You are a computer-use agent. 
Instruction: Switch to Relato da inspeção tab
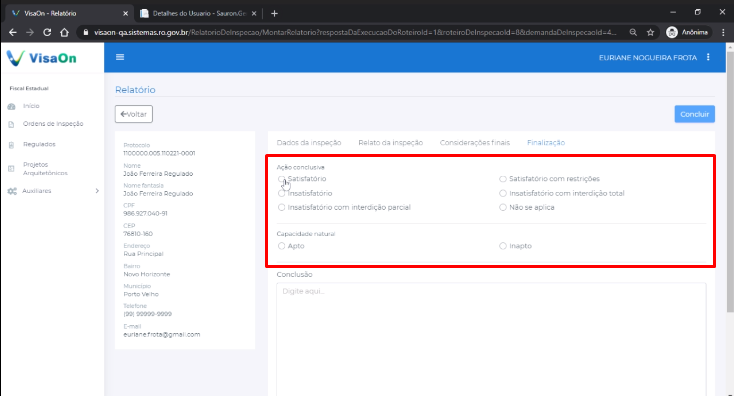point(390,143)
